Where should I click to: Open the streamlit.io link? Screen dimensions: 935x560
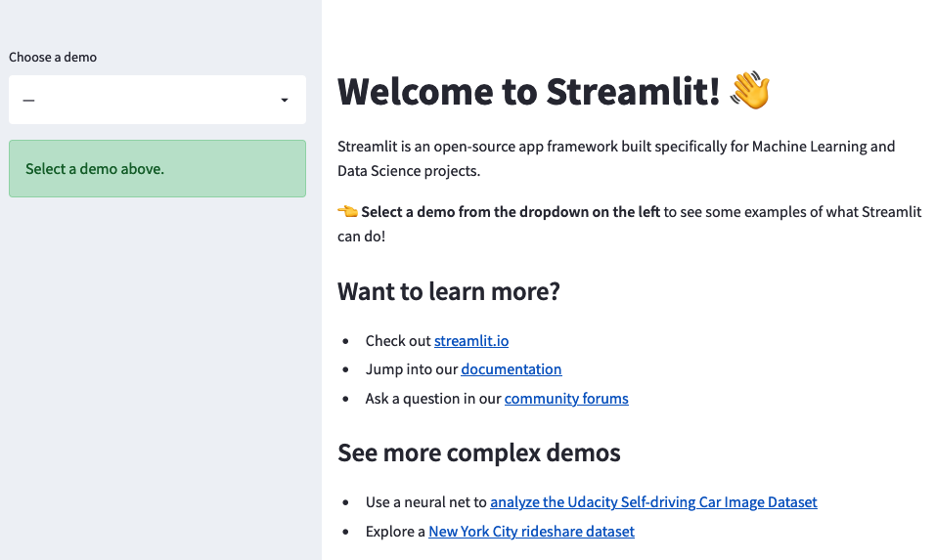[471, 341]
